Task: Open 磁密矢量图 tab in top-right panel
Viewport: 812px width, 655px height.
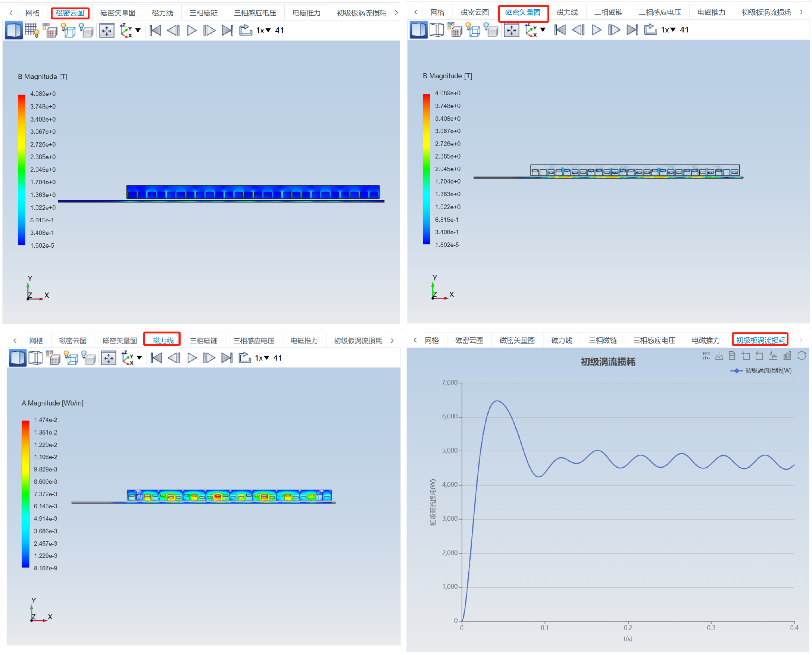Action: click(523, 12)
